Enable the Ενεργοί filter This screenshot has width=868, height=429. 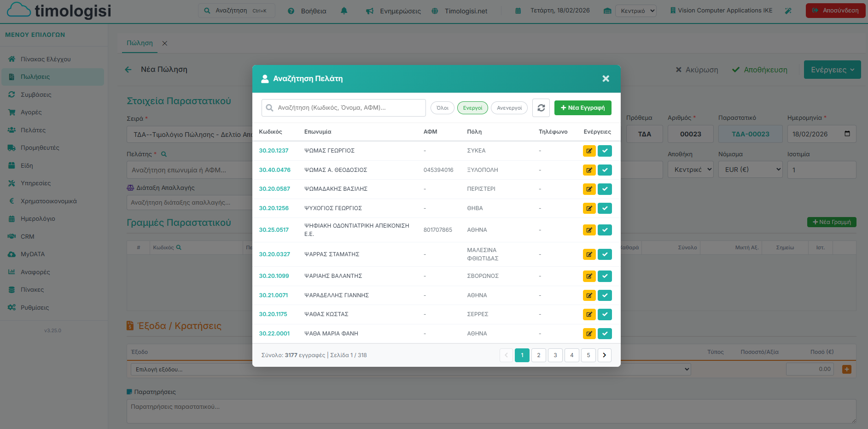pyautogui.click(x=472, y=108)
